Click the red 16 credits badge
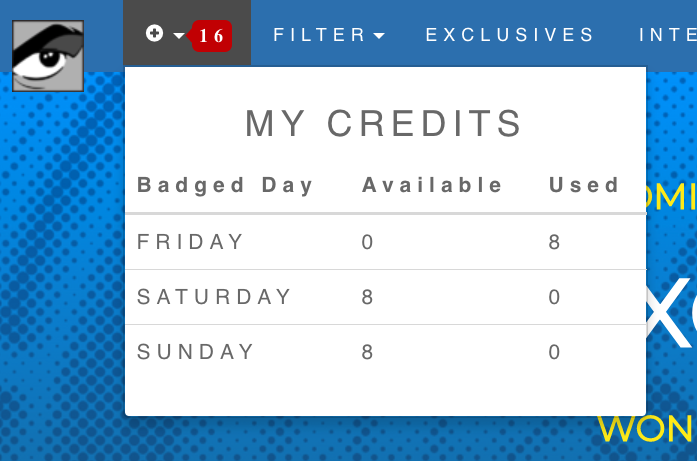The height and width of the screenshot is (461, 697). 211,36
